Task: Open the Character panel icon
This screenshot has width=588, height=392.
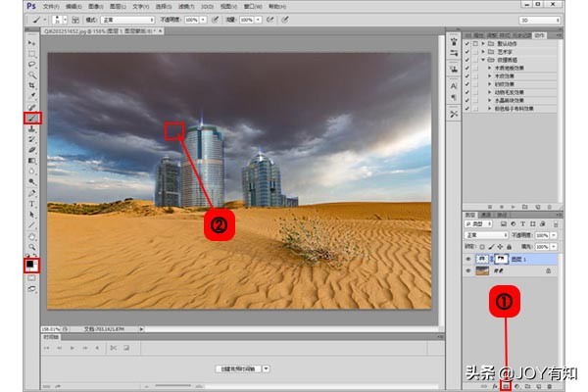Action: click(454, 86)
